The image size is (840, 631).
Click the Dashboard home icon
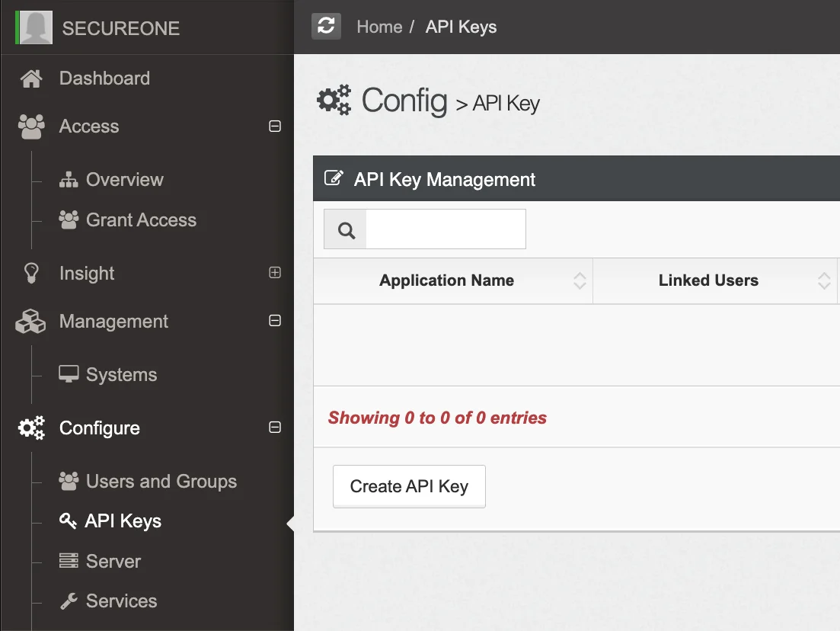point(31,78)
